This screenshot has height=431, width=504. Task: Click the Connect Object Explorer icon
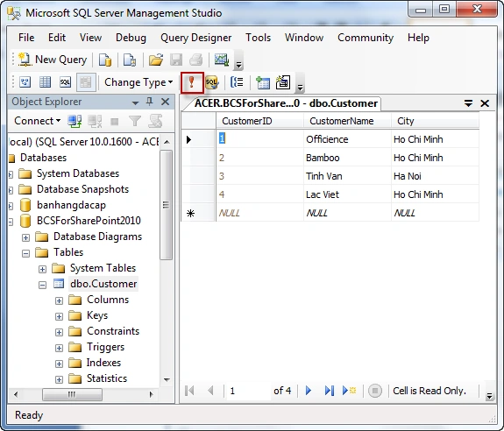point(75,121)
